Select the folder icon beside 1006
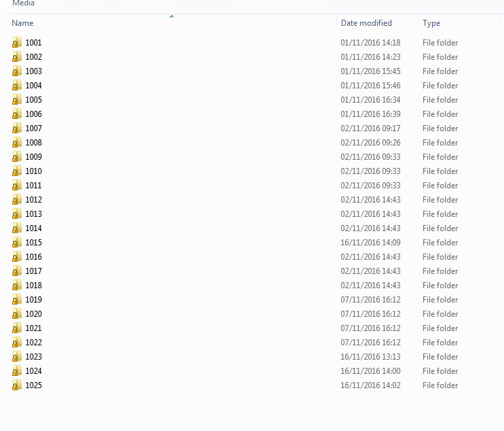The width and height of the screenshot is (504, 431). [x=17, y=114]
